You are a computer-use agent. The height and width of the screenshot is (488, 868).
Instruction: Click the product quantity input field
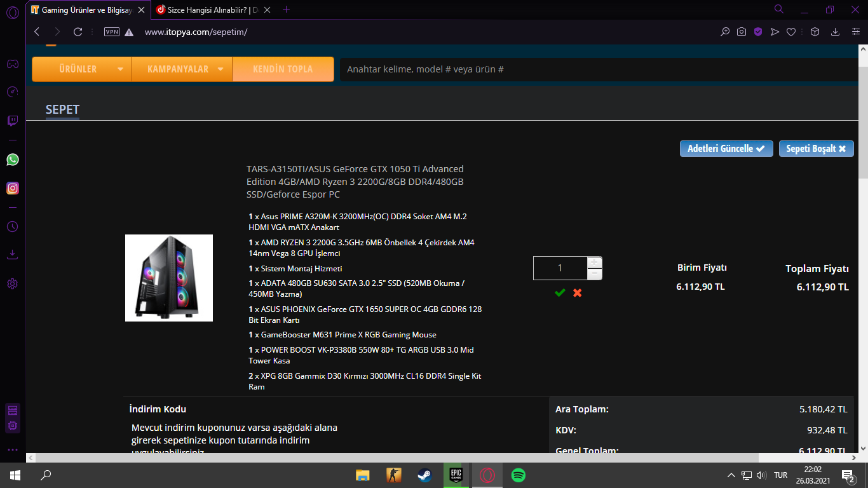click(560, 268)
